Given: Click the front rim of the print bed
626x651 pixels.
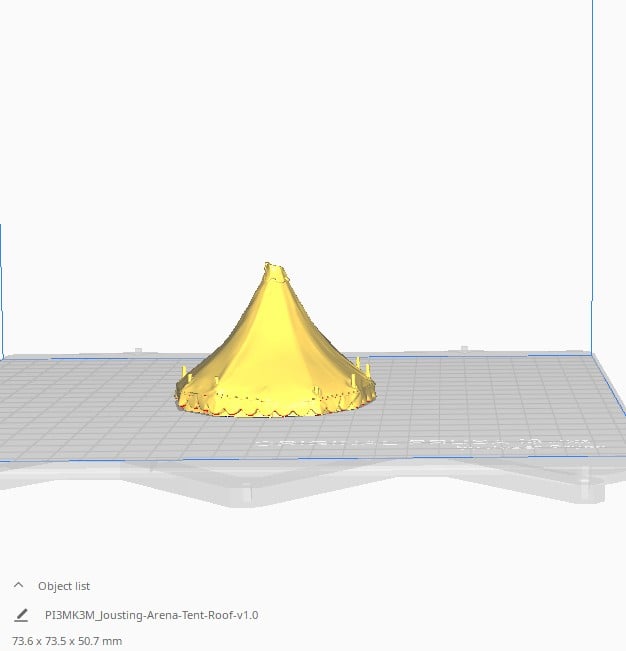Looking at the screenshot, I should [x=300, y=478].
